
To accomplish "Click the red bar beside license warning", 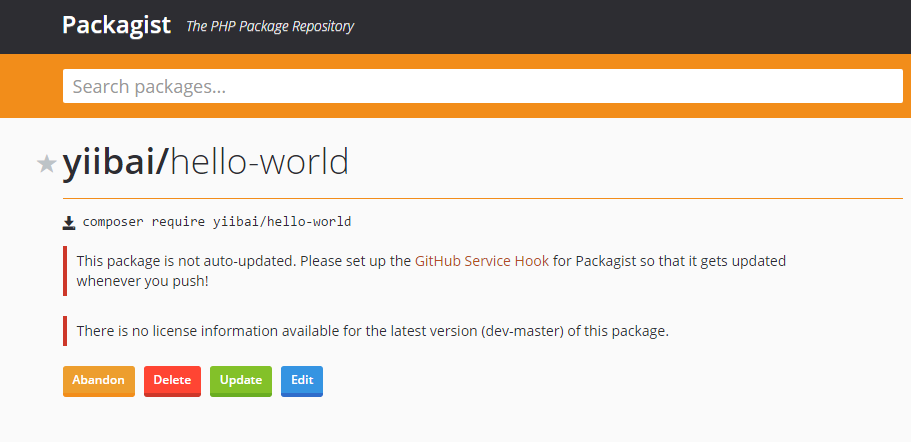I will pos(65,331).
